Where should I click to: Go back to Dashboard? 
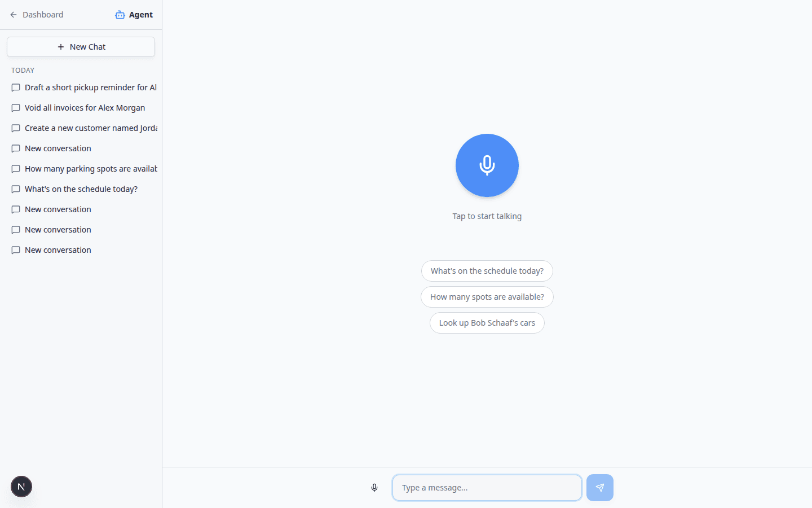tap(37, 15)
